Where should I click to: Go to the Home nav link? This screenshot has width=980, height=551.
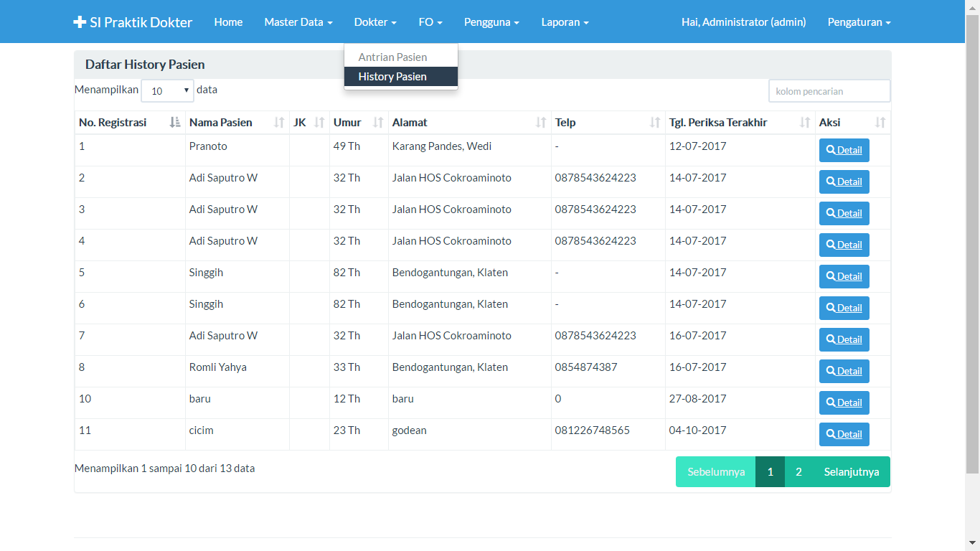pos(228,22)
